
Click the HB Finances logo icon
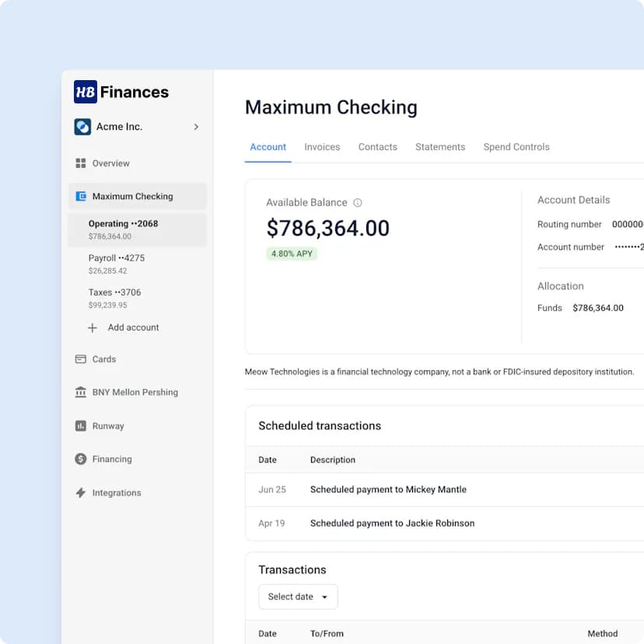click(x=86, y=92)
